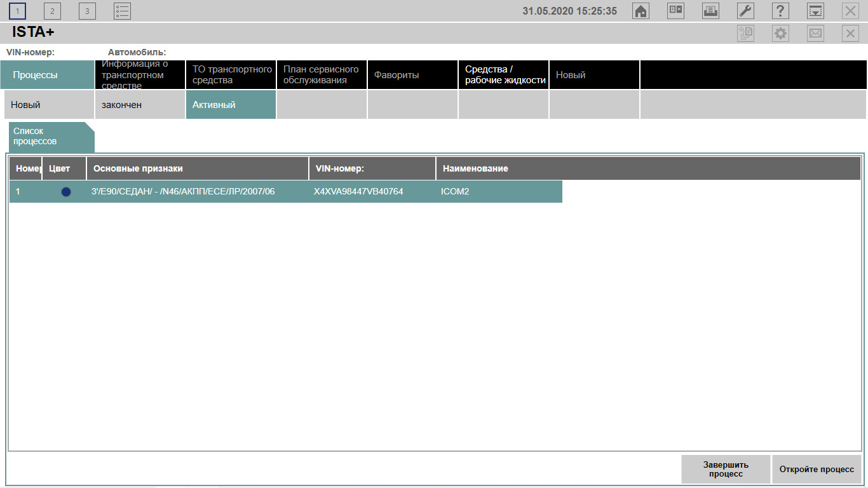Go to the Home start screen
868x488 pixels.
[x=641, y=11]
